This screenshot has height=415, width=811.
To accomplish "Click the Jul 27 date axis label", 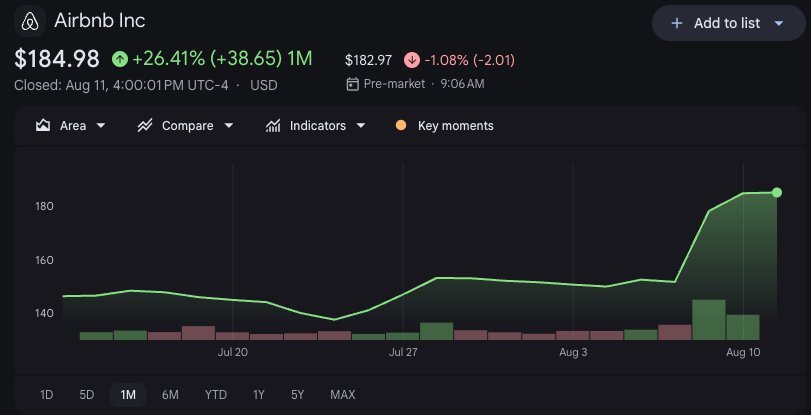I will (403, 352).
